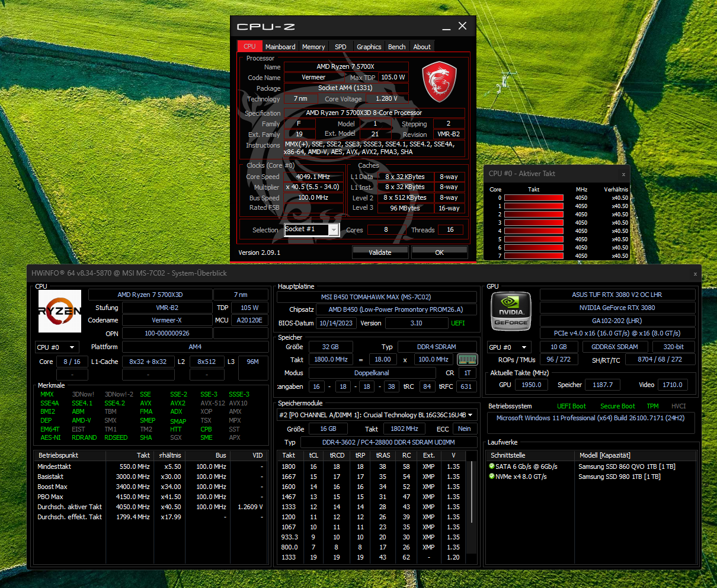
Task: Click the tRFC value 631
Action: (466, 386)
